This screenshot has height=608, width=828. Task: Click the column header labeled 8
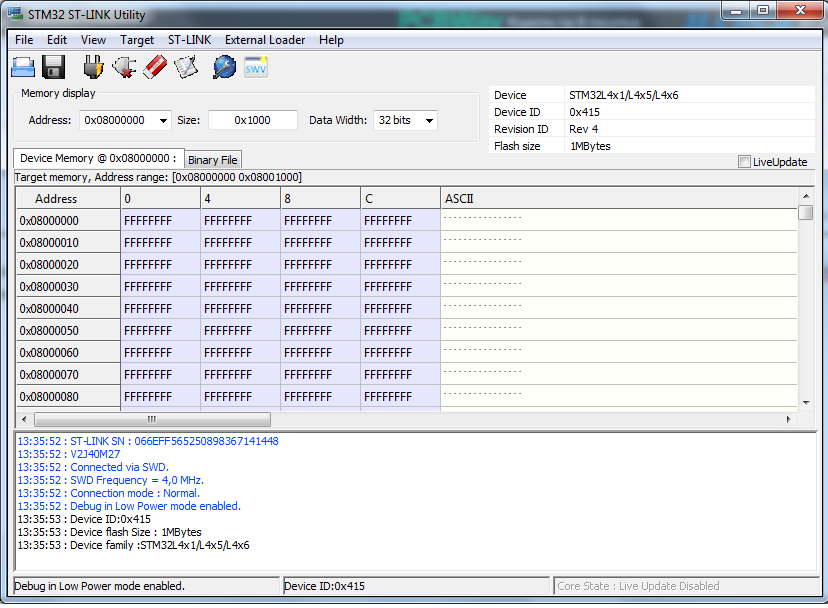pos(320,199)
